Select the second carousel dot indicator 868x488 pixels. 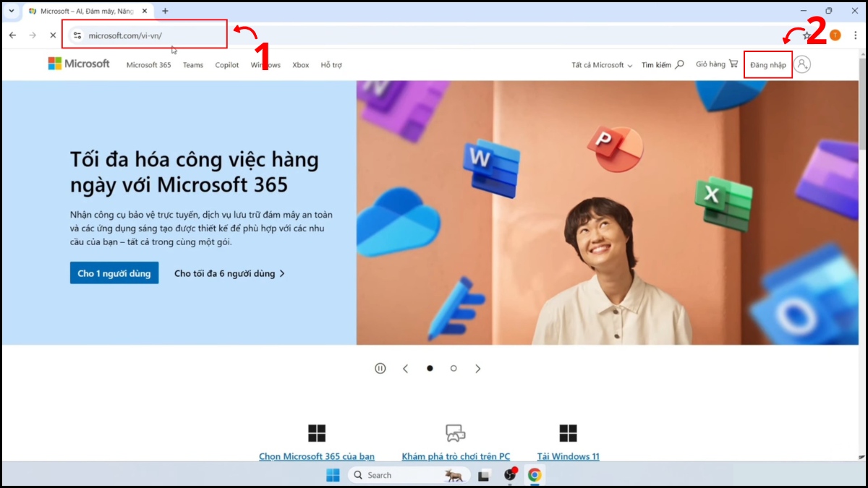click(x=454, y=368)
